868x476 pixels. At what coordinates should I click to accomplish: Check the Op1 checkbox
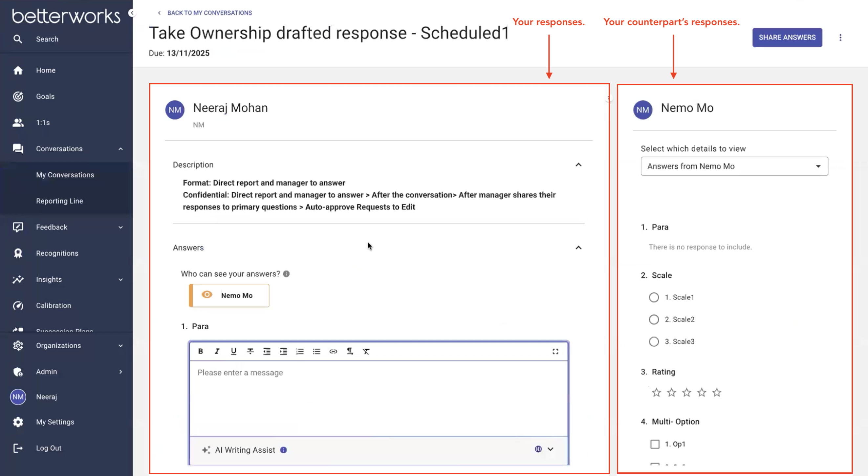(655, 444)
